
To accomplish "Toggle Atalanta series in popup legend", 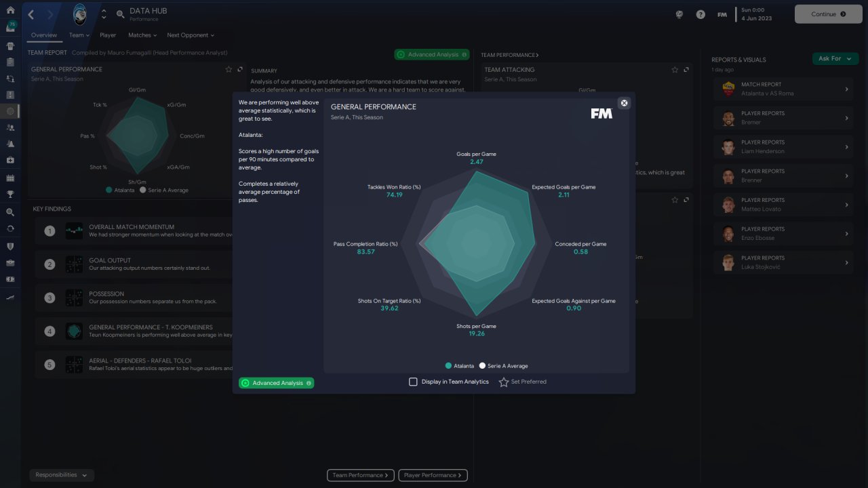I will [459, 366].
